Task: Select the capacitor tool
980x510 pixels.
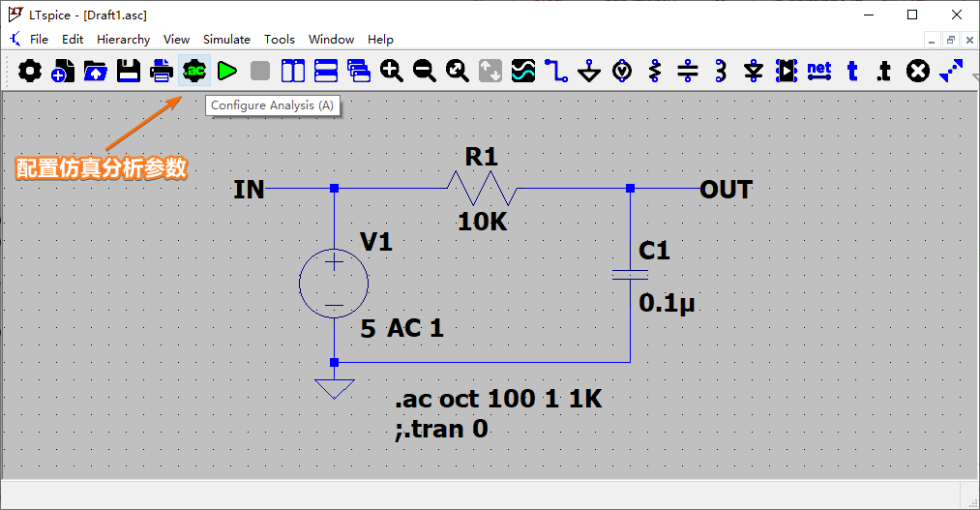Action: tap(688, 72)
